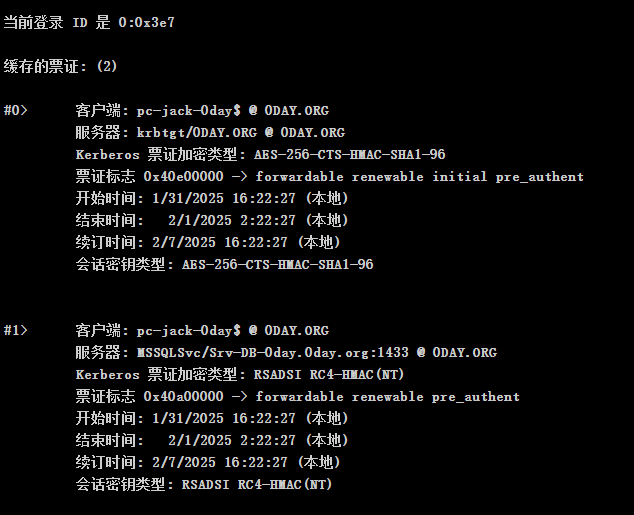
Task: Click the word initial in ticket #0 flags
Action: click(459, 177)
